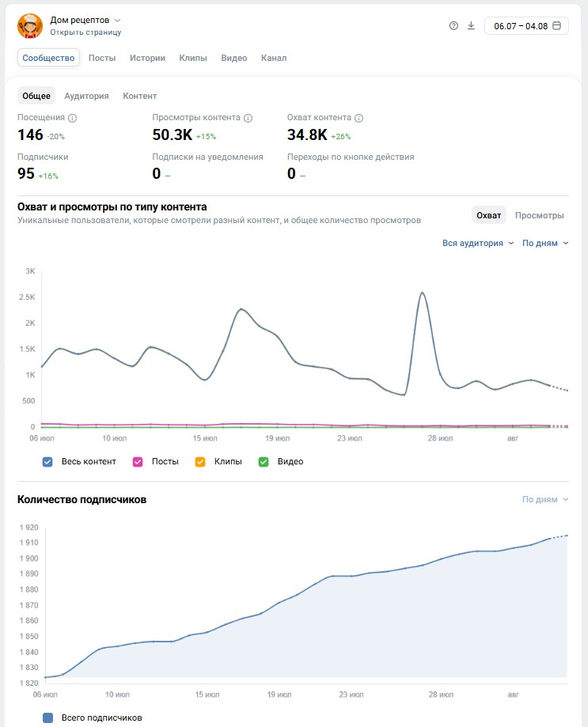This screenshot has height=727, width=588.
Task: Click the Всего подписчиков legend square
Action: (47, 718)
